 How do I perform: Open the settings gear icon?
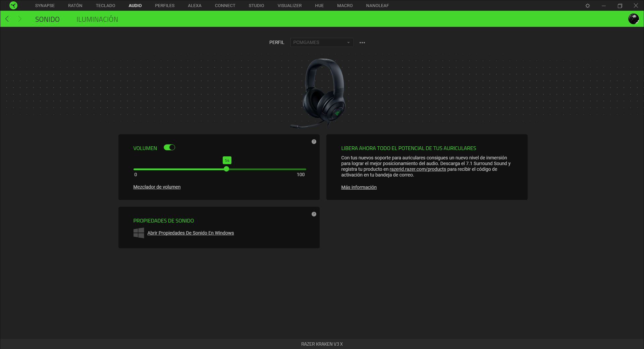[588, 6]
